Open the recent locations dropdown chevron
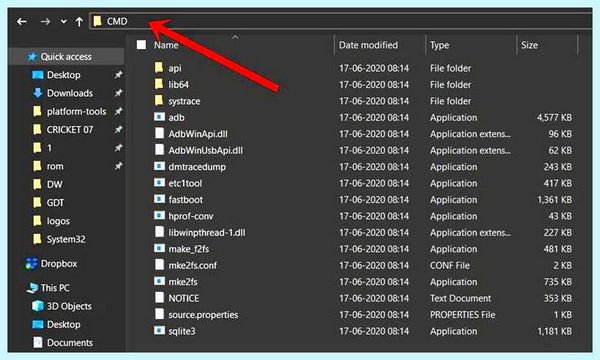Image resolution: width=600 pixels, height=360 pixels. pyautogui.click(x=64, y=22)
